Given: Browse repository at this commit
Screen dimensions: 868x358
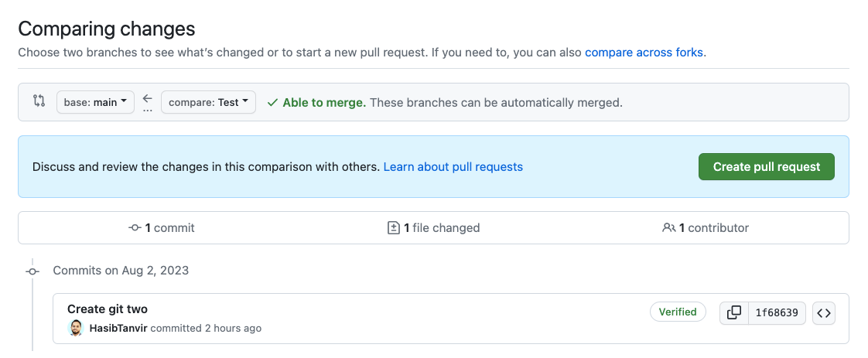Looking at the screenshot, I should pos(824,313).
